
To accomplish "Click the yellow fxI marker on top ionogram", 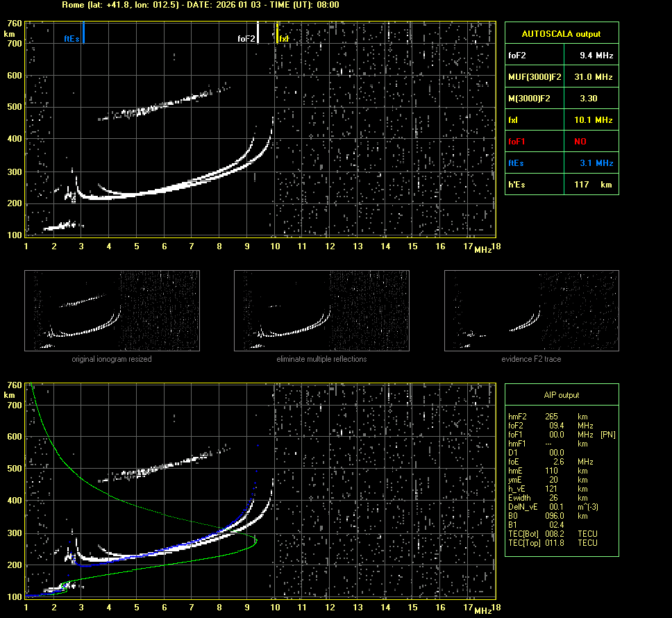I will pyautogui.click(x=278, y=33).
